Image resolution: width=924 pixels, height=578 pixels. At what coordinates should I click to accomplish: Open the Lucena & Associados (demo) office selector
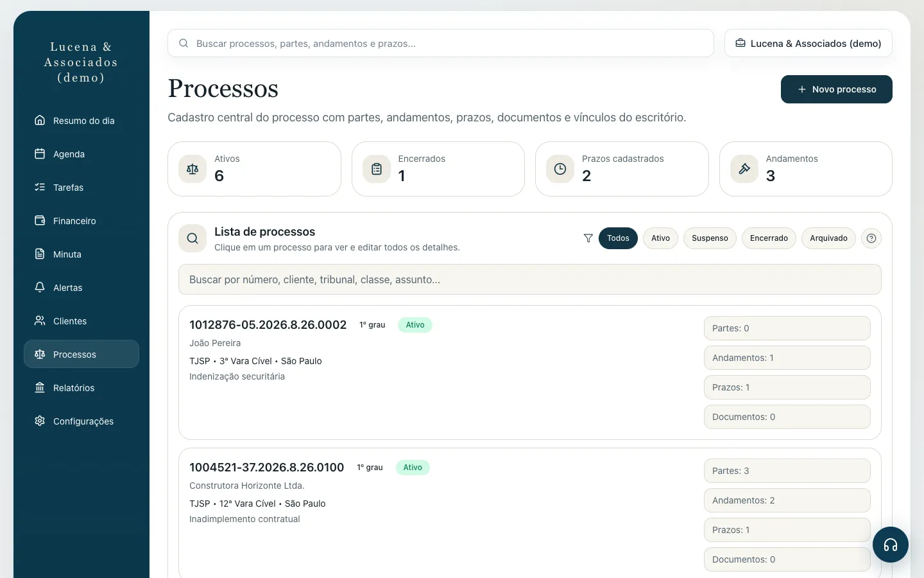click(809, 43)
